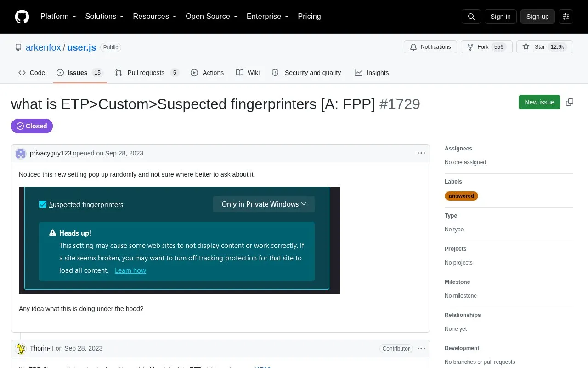Click the repository icon beside arkenfox

pos(18,47)
